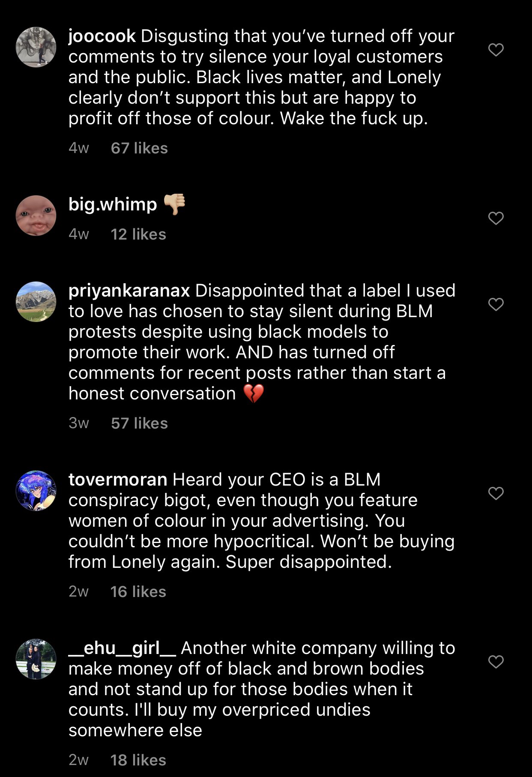Open joocook's profile picture
Viewport: 532px width, 777px height.
point(36,47)
